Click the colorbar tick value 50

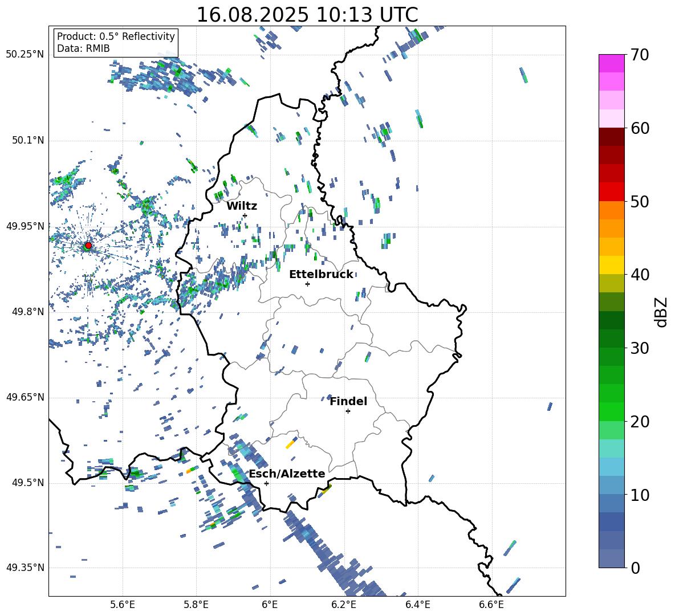(640, 201)
